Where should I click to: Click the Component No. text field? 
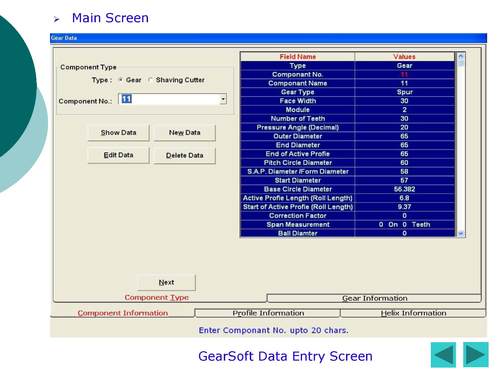pos(169,99)
